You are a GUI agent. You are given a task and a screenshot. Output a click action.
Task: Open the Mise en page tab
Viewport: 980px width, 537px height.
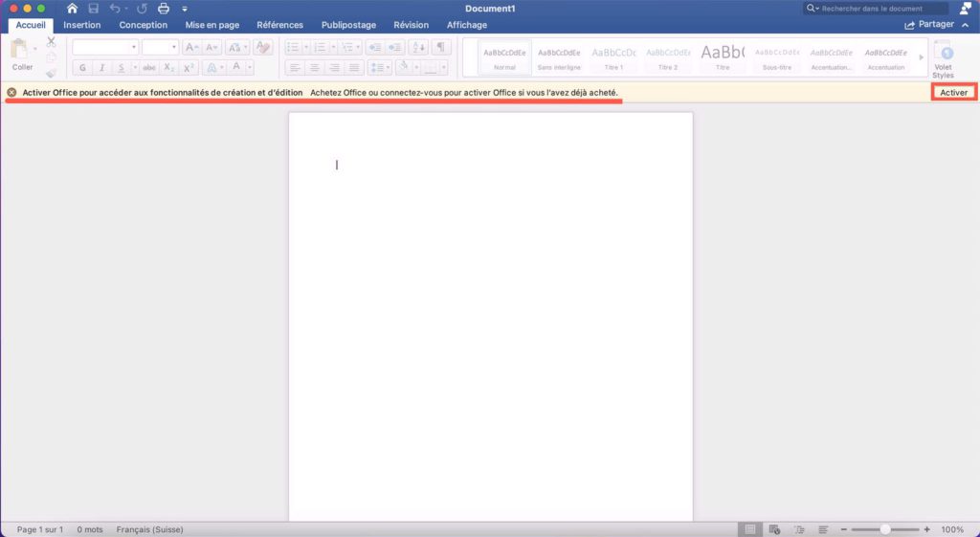(x=212, y=25)
